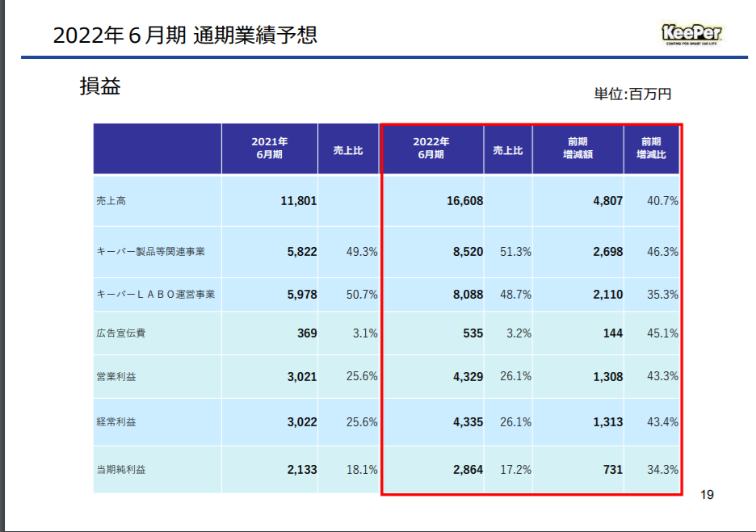Screen dimensions: 756x532
Task: Click the 18.1% ratio
Action: (362, 469)
